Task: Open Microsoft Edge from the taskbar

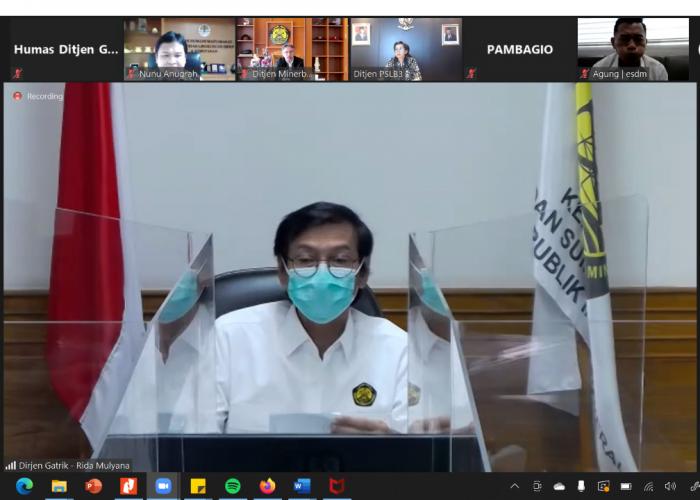Action: [x=24, y=486]
